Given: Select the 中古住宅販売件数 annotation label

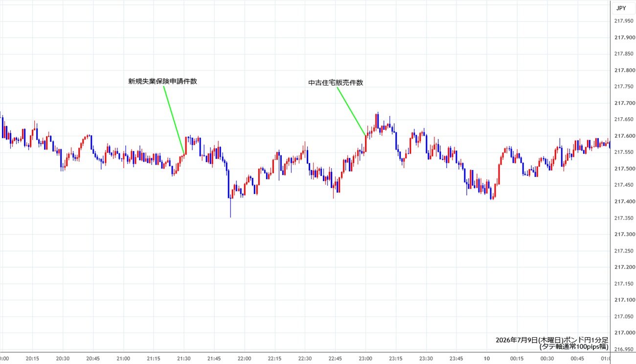Looking at the screenshot, I should tap(336, 83).
